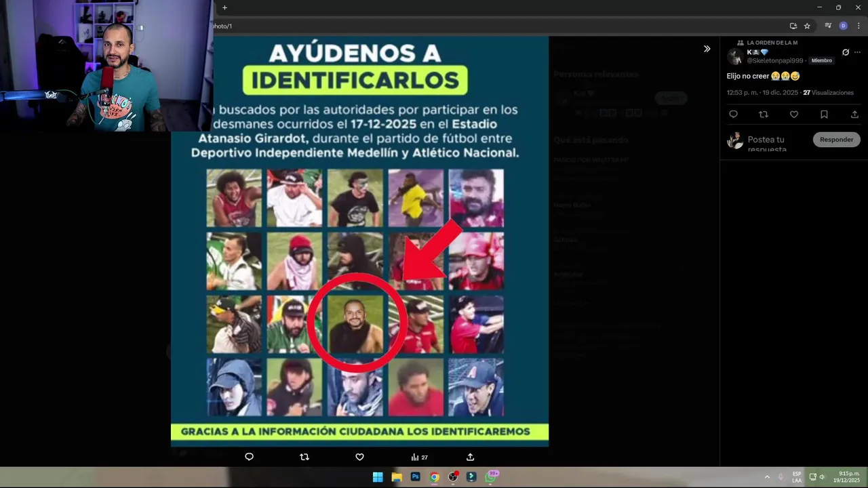Screen dimensions: 868x488
Task: Switch to Chrome in the taskbar
Action: tap(434, 477)
